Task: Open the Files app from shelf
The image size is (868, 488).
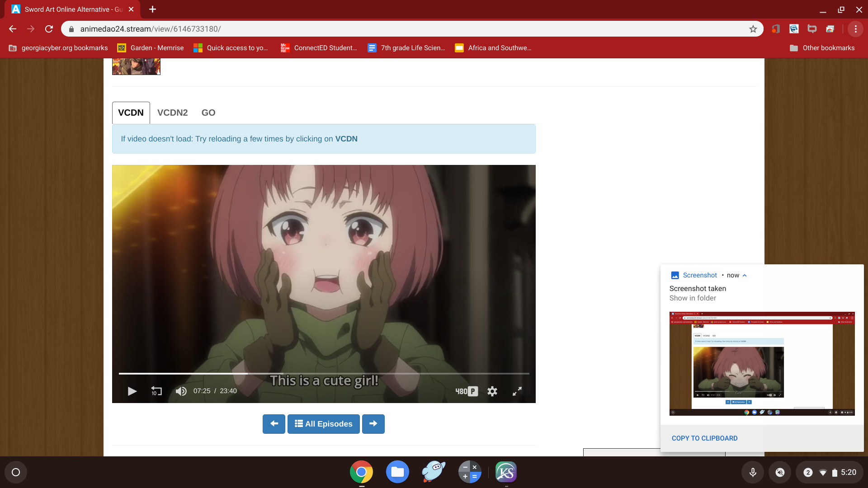Action: (397, 472)
